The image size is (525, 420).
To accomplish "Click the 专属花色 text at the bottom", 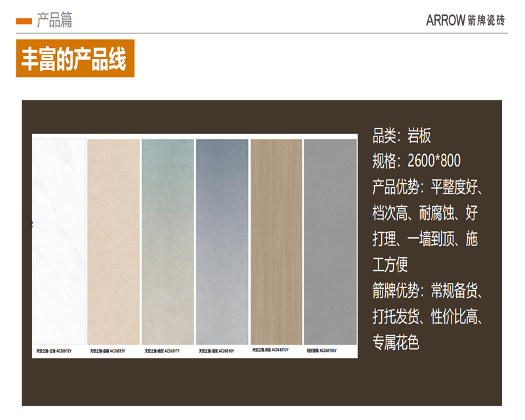I will pos(396,342).
